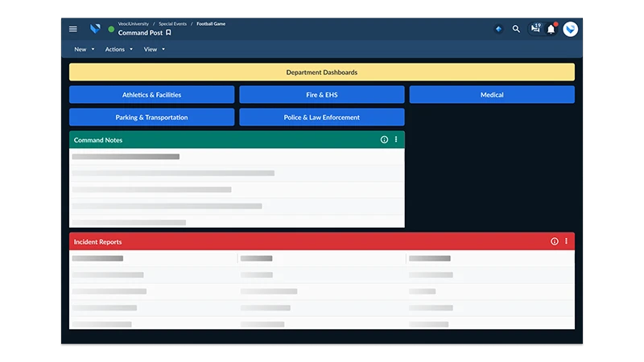Open the New dropdown menu

(85, 49)
